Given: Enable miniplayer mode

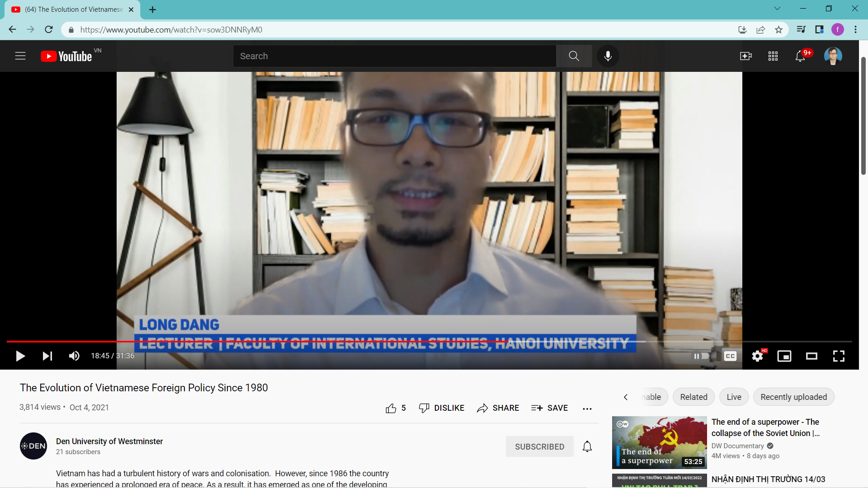Looking at the screenshot, I should point(784,356).
